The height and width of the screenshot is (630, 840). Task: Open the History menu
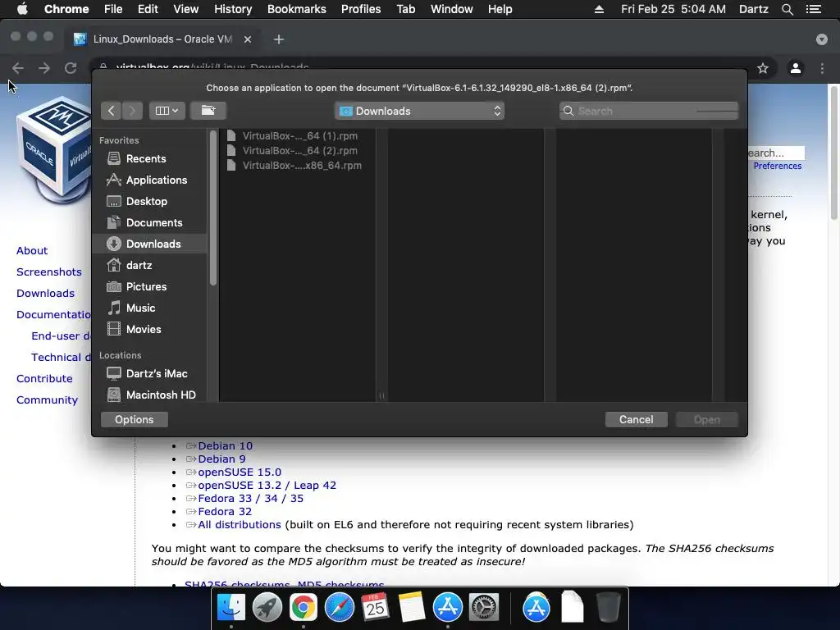coord(233,9)
